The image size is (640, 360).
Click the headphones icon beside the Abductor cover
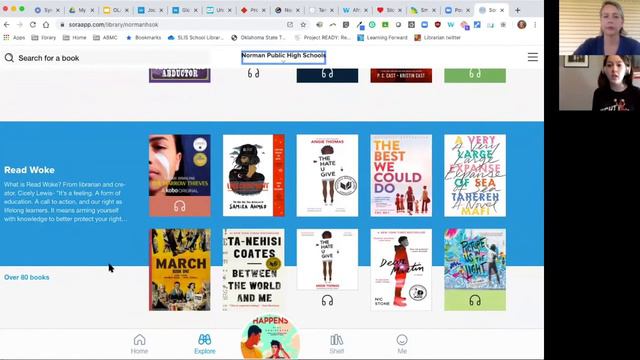[x=253, y=73]
